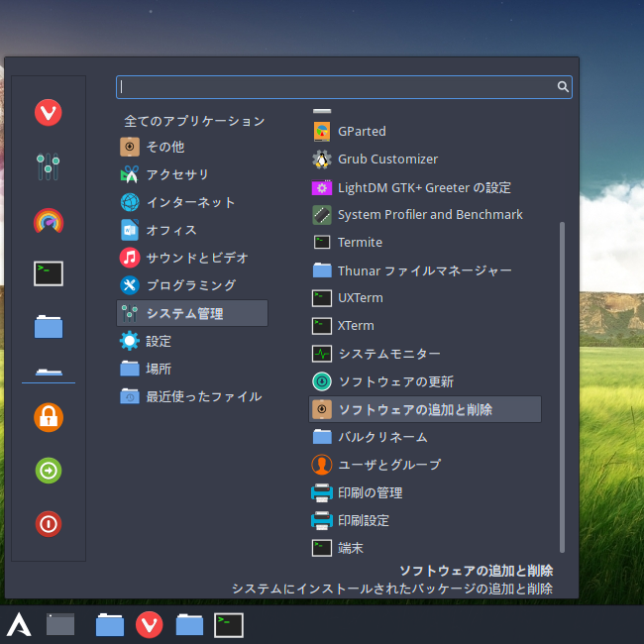
Task: Open ユーザとグループ settings
Action: (425, 465)
